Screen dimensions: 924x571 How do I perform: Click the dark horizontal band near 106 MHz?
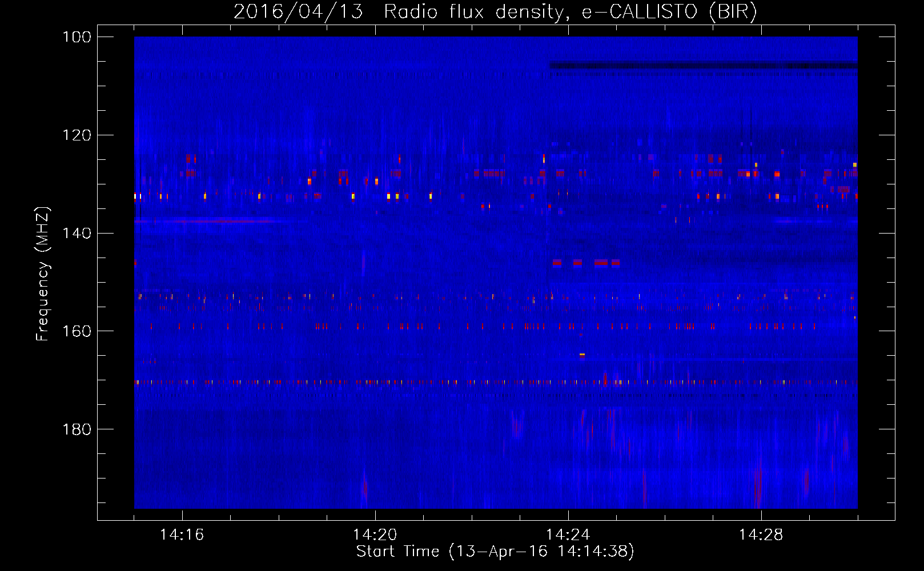(x=704, y=65)
